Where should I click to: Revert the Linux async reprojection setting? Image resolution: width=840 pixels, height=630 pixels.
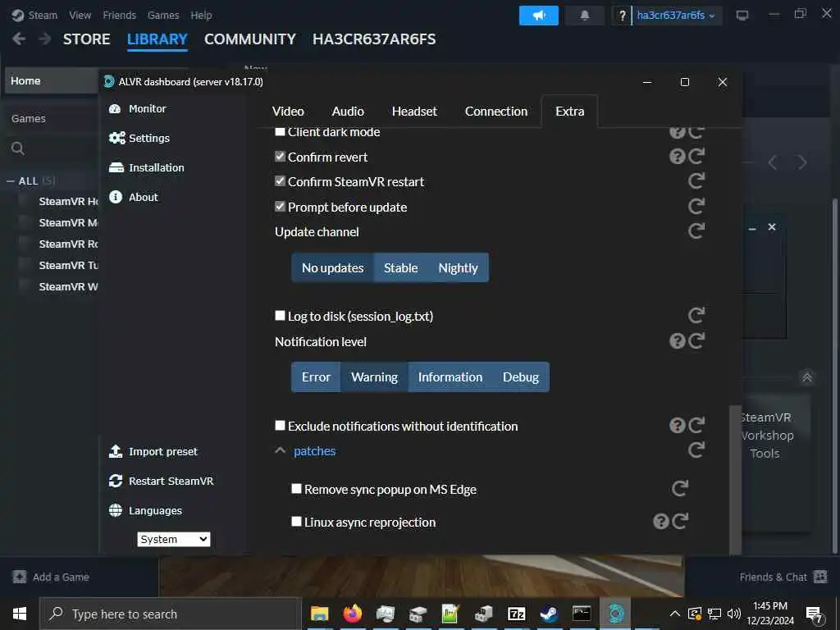(x=680, y=521)
